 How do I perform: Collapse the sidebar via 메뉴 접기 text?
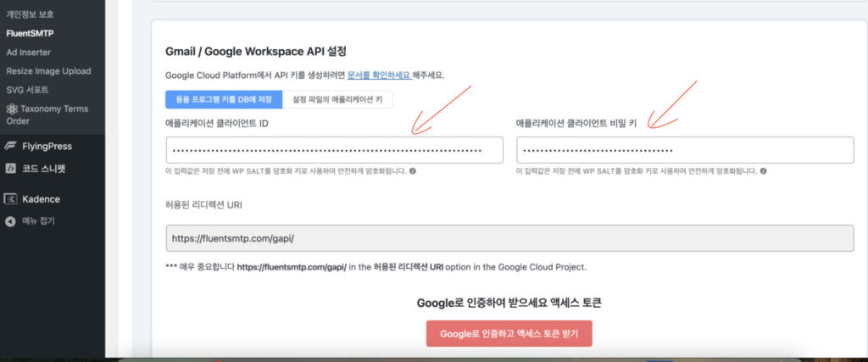coord(38,221)
